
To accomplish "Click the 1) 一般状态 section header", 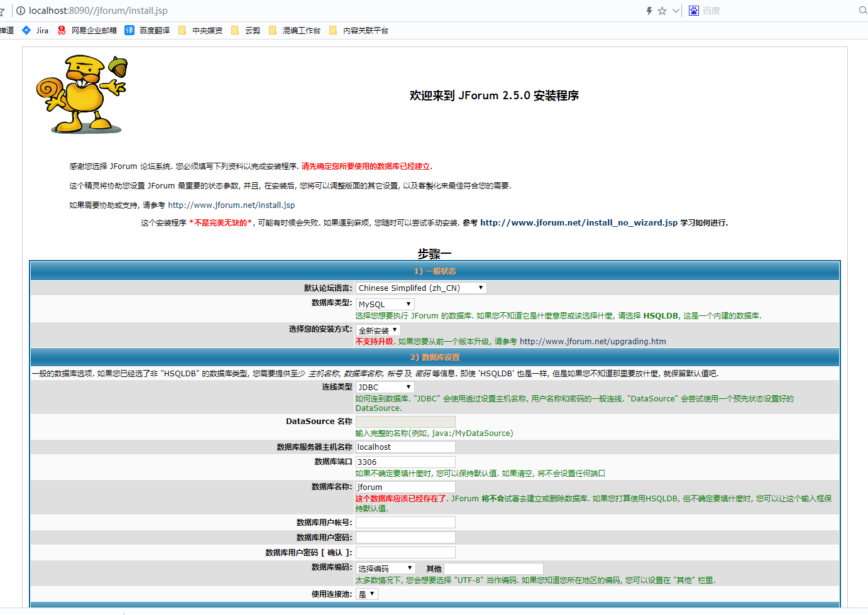I will pos(435,271).
